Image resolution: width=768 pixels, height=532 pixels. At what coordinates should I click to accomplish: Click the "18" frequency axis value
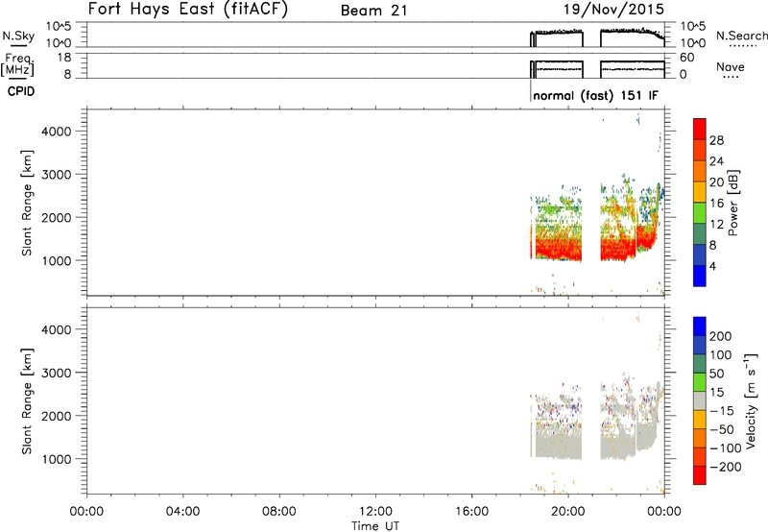pyautogui.click(x=64, y=58)
